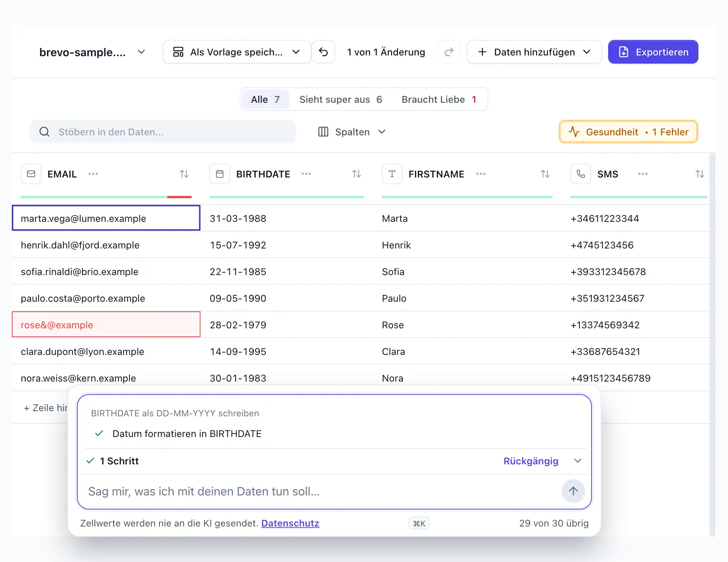Screen dimensions: 728x562
Task: Click the 1 von 1 Änderung label
Action: click(386, 52)
